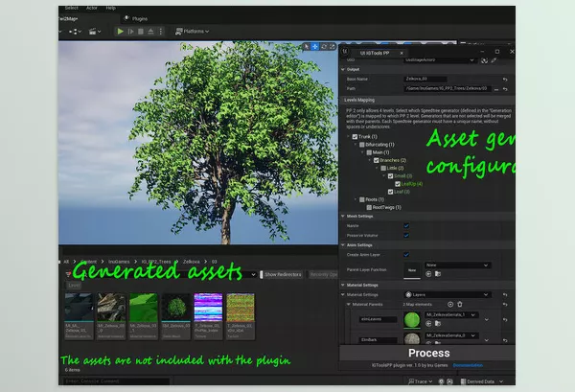Screen dimensions: 575x392
Task: Toggle the Preserve Volume checkbox
Action: tap(406, 236)
